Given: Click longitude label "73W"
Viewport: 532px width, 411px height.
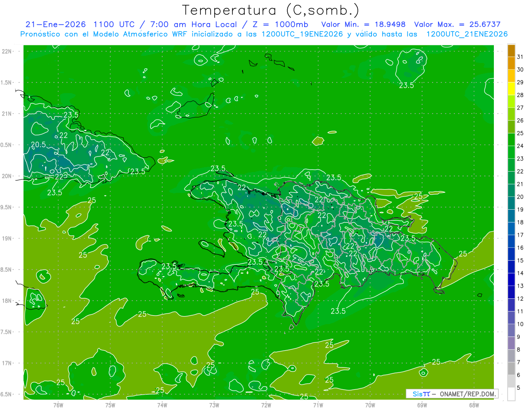Looking at the screenshot, I should pos(214,404).
